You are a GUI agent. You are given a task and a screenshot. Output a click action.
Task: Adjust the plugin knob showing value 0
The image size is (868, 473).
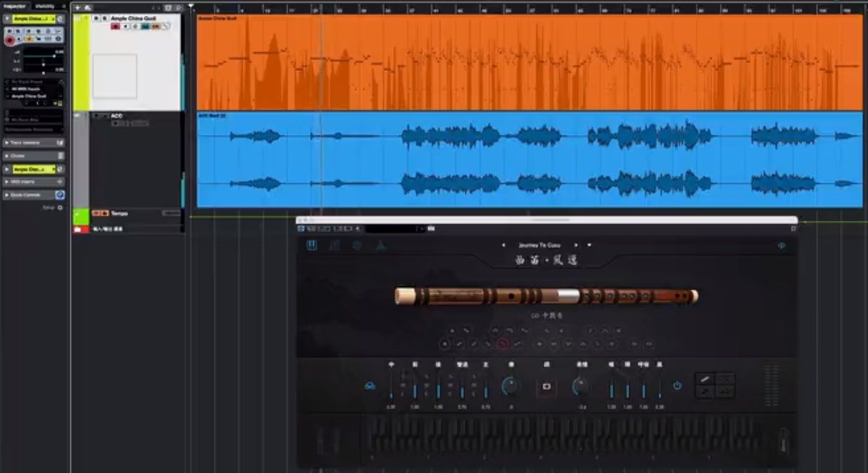(510, 387)
